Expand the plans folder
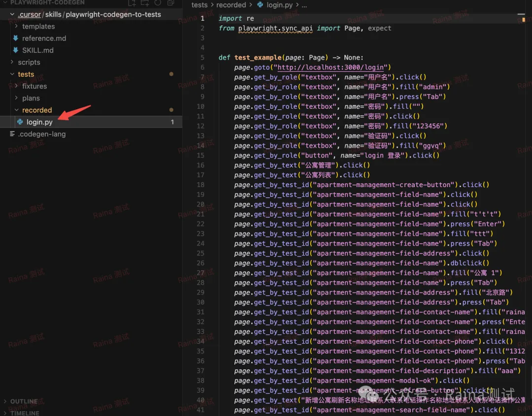 pyautogui.click(x=16, y=98)
